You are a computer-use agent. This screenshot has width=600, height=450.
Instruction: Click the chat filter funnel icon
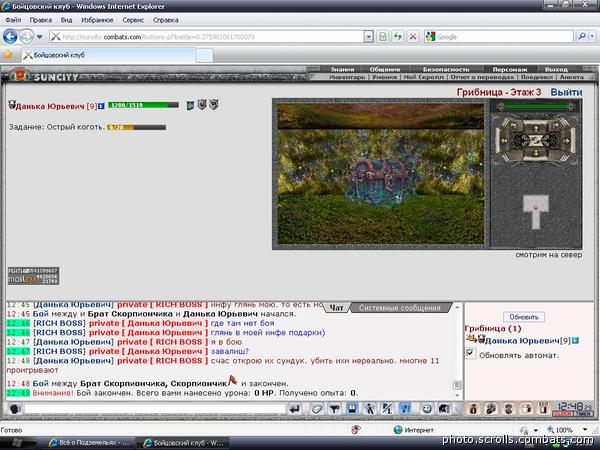tap(334, 409)
